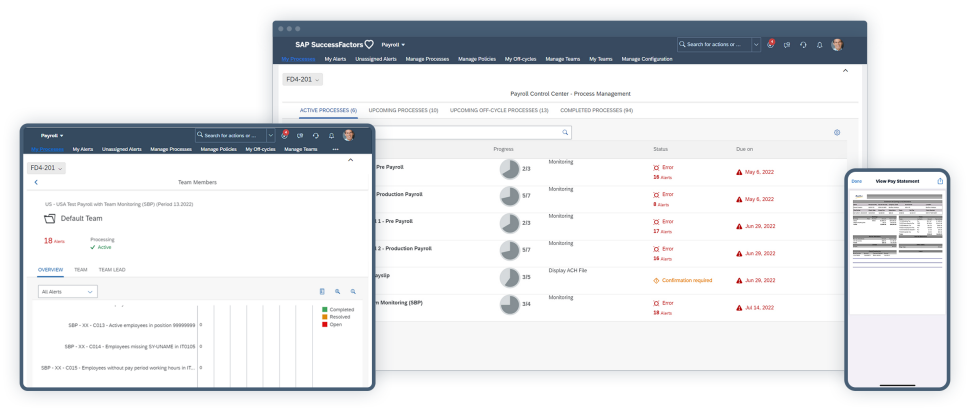970x411 pixels.
Task: Click the red-badged to-do icon in desktop header
Action: pyautogui.click(x=770, y=44)
